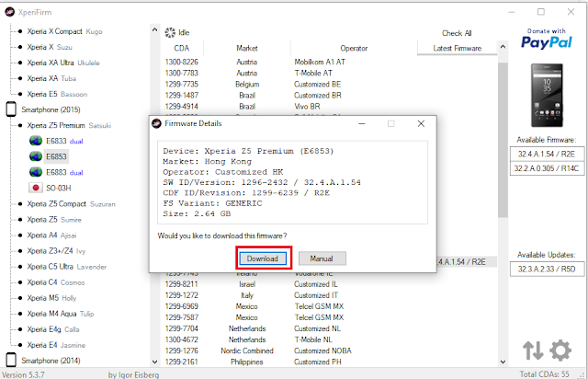Select Xperia X Suzu in tree
The height and width of the screenshot is (379, 588).
click(50, 47)
